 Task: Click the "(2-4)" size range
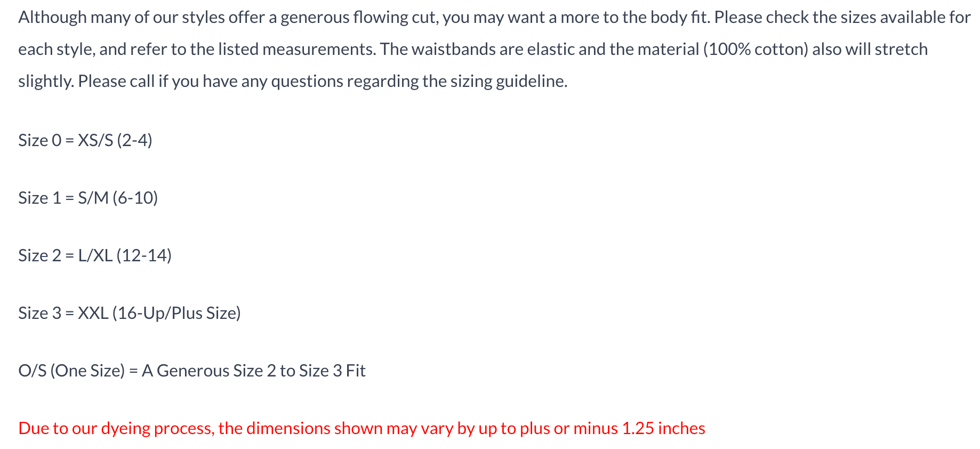[x=134, y=140]
